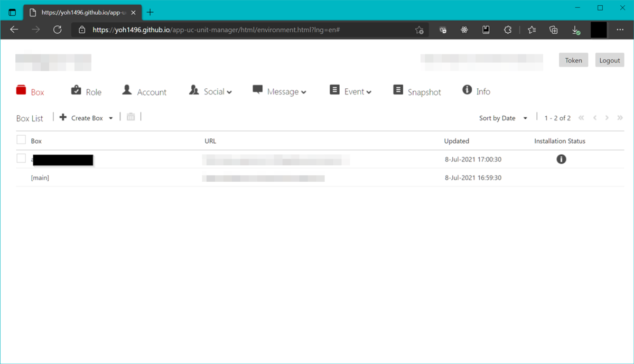Viewport: 634px width, 364px height.
Task: Reload the page with refresh icon
Action: tap(58, 30)
